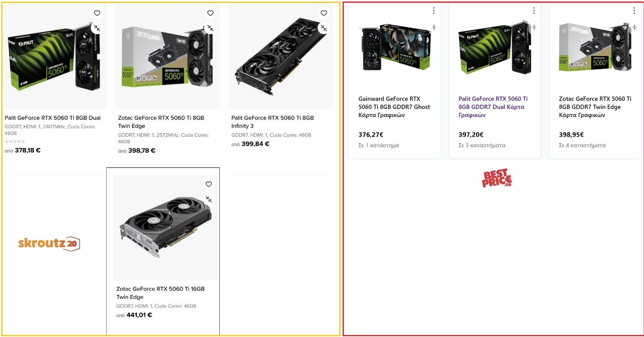Click the Zotac 16GB Twin Edge product image
The image size is (644, 337).
coord(165,227)
